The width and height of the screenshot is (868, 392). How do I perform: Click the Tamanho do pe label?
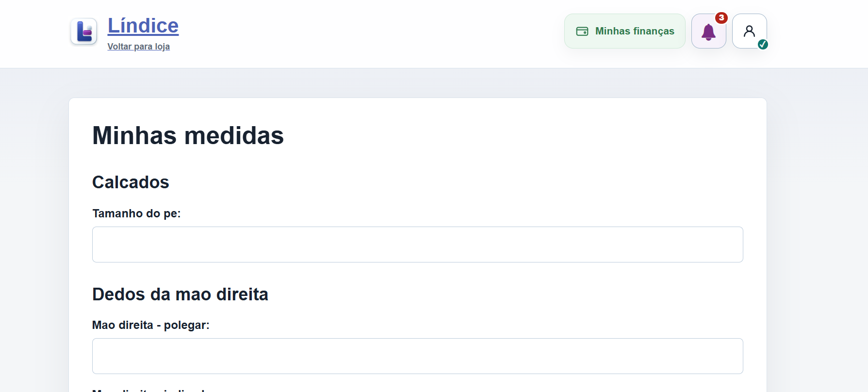136,213
